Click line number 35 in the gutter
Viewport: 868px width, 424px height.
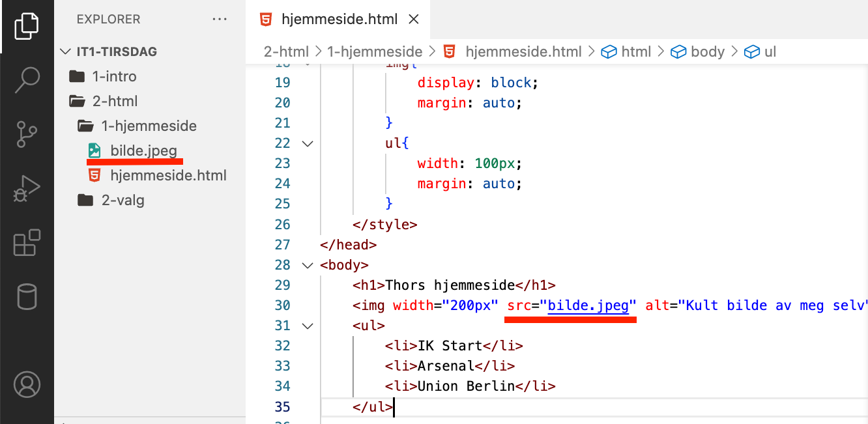282,407
